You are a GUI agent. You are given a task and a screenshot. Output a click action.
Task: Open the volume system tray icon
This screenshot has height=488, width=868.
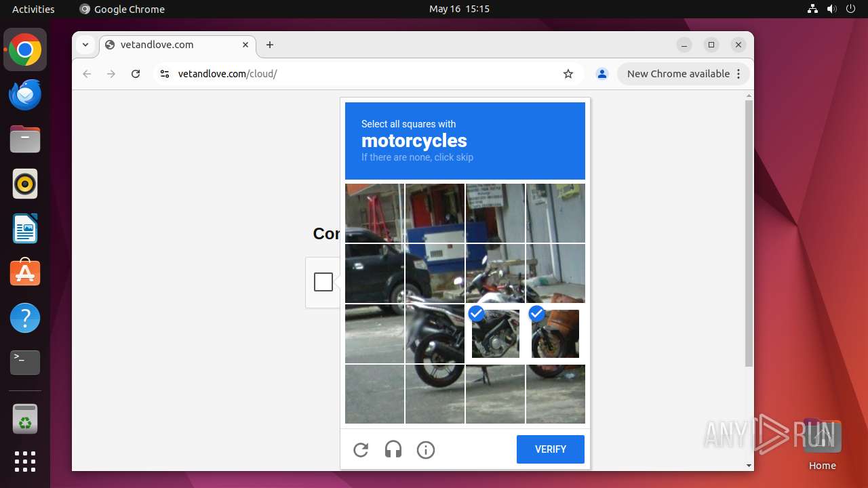(x=831, y=9)
